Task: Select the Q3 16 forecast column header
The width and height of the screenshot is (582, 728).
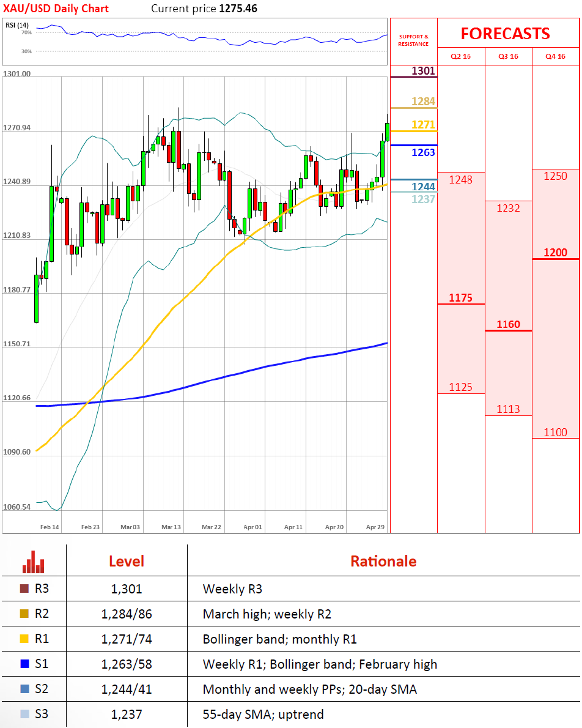Action: pos(508,56)
